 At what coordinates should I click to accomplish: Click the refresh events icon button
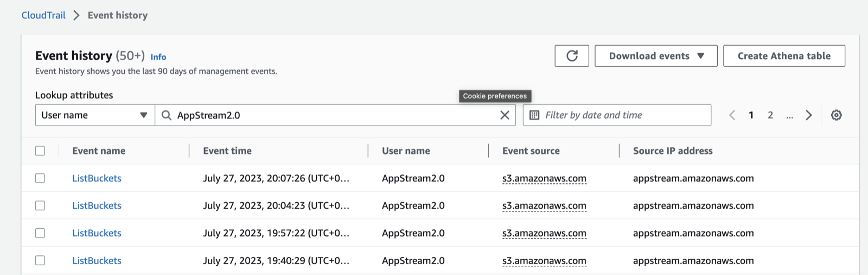tap(572, 56)
